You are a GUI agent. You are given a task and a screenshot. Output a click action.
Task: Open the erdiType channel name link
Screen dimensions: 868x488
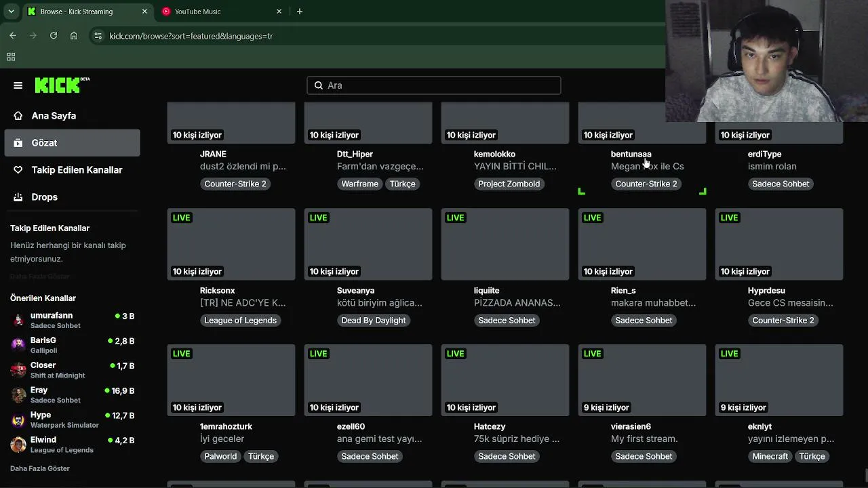[764, 154]
